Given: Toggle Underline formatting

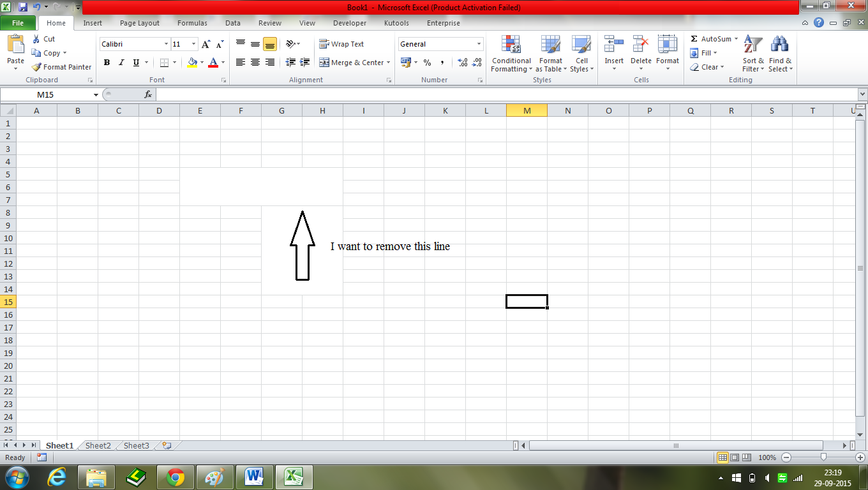Looking at the screenshot, I should click(x=136, y=63).
